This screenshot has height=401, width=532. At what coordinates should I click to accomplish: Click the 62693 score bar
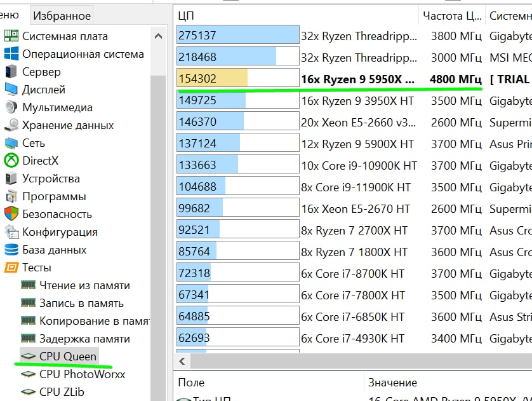tap(238, 337)
